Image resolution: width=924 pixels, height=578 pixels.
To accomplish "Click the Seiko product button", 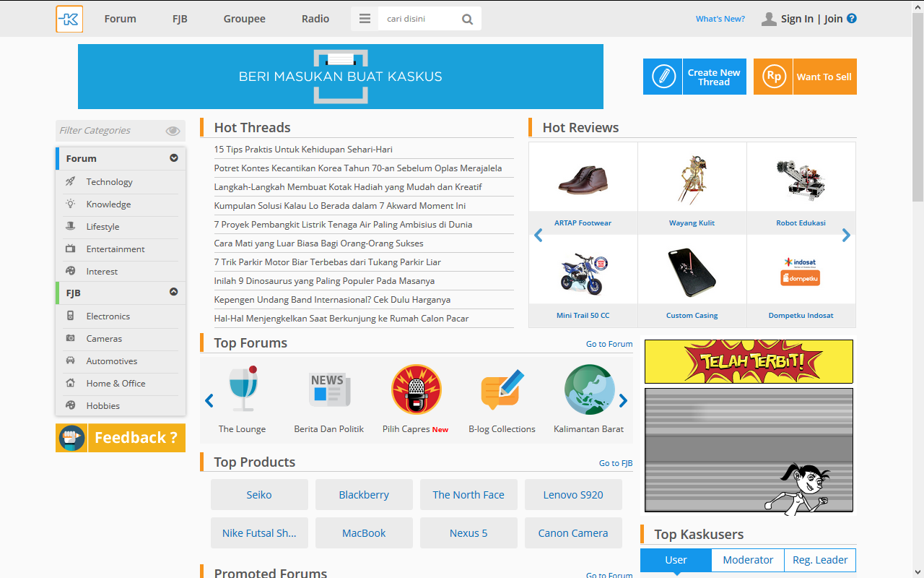I will 259,495.
